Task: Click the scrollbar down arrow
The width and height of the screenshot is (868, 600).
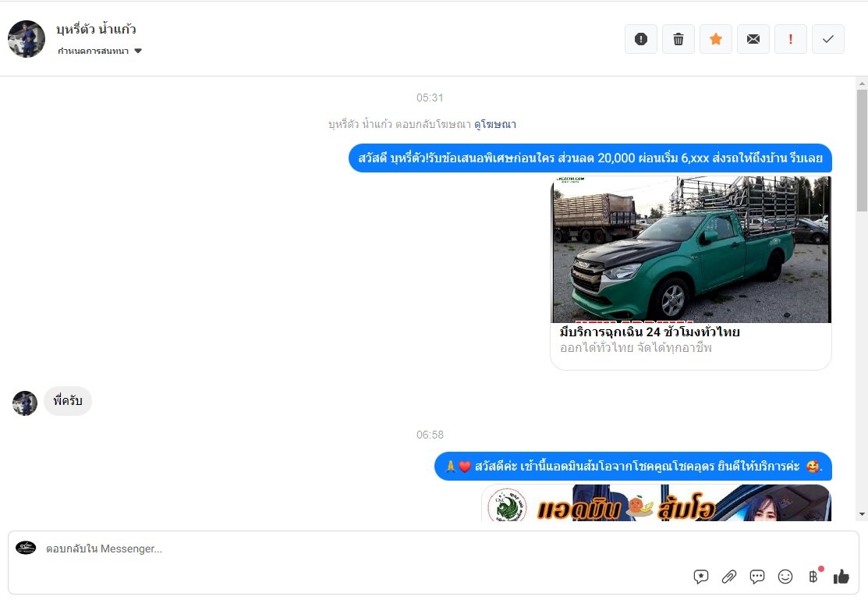Action: [862, 514]
